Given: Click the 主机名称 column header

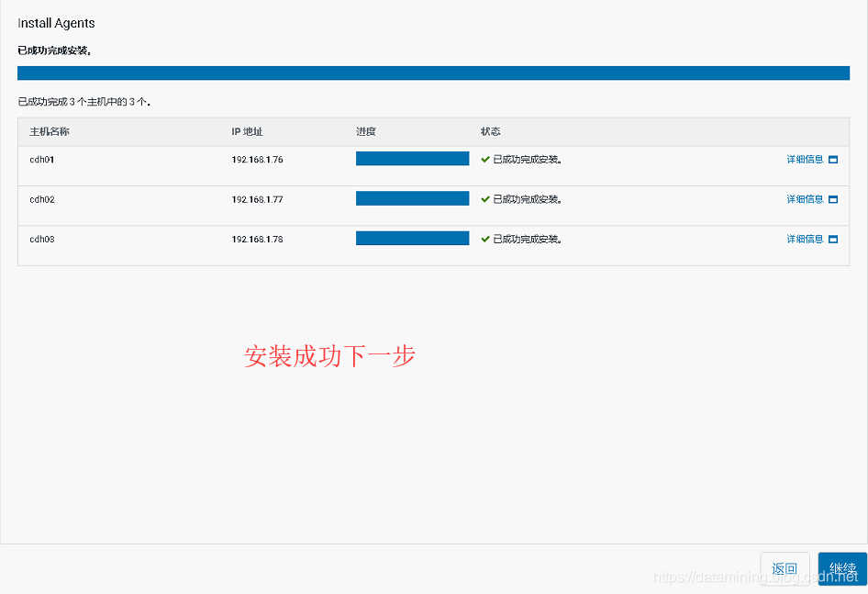Looking at the screenshot, I should 50,132.
